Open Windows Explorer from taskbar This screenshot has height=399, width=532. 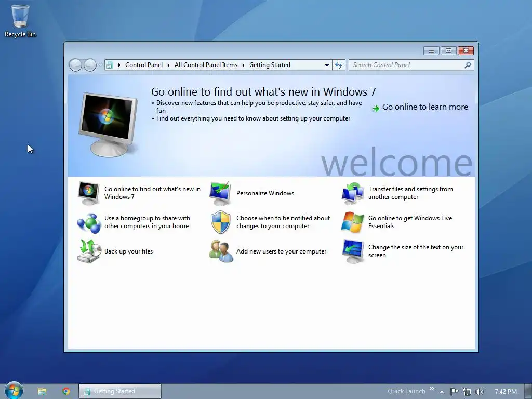pos(42,391)
